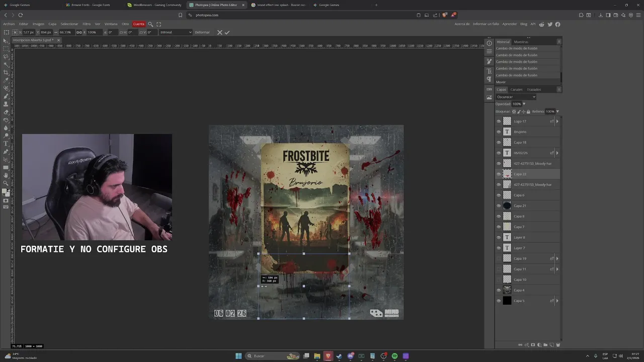This screenshot has height=362, width=644.
Task: Select the Rectangle shape tool
Action: 6,167
